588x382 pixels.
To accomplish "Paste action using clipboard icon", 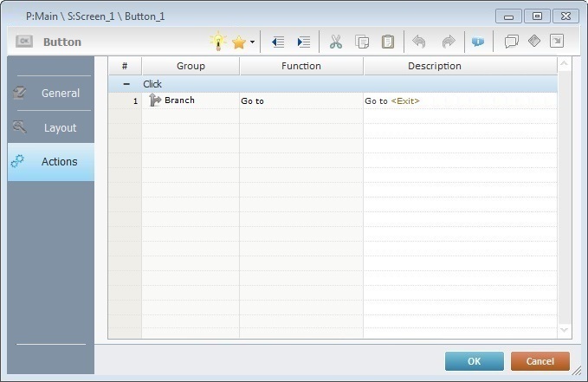I will pos(388,42).
